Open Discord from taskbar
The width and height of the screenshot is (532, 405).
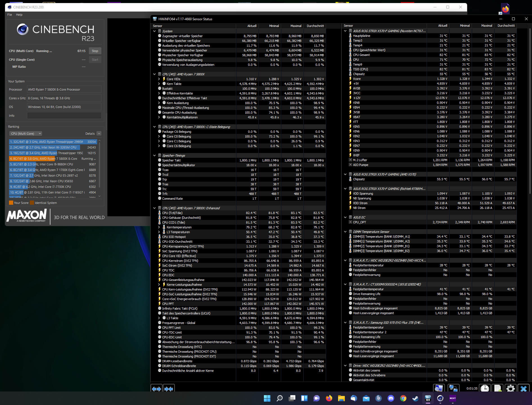391,398
